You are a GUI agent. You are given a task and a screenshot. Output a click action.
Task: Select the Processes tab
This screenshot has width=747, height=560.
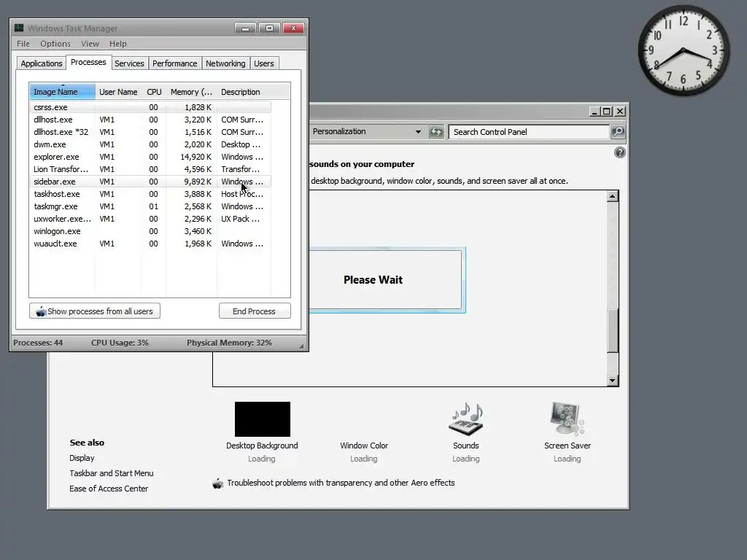tap(88, 63)
